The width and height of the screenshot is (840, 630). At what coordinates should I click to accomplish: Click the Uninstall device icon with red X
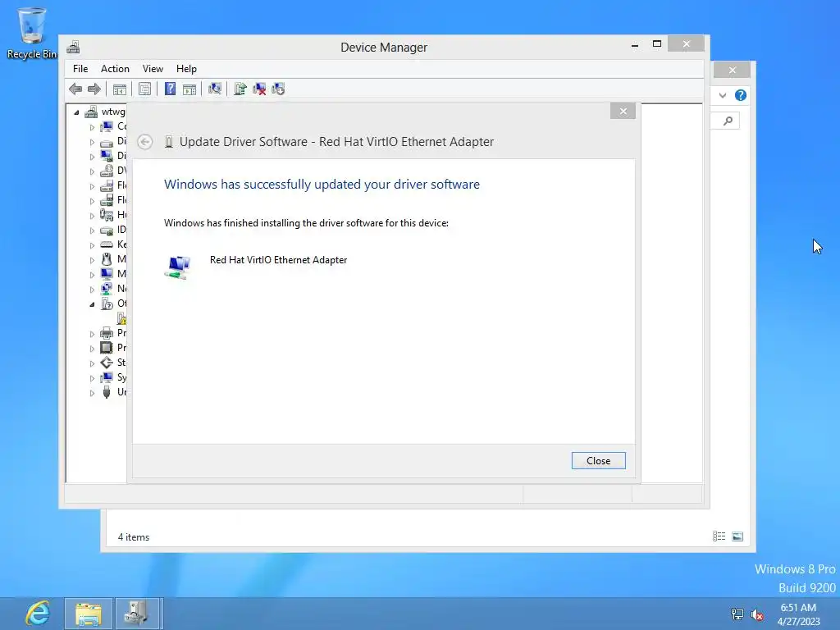(259, 89)
